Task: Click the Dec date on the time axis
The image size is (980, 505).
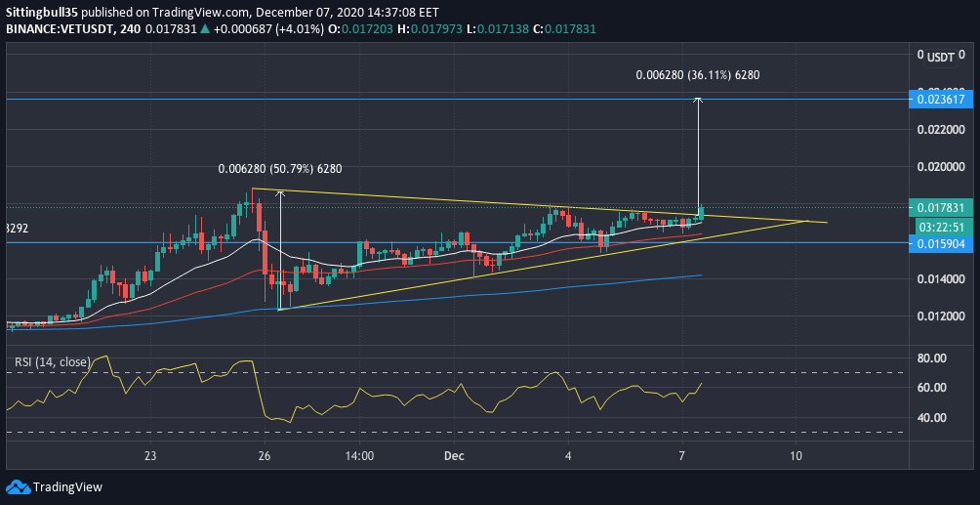Action: click(454, 456)
